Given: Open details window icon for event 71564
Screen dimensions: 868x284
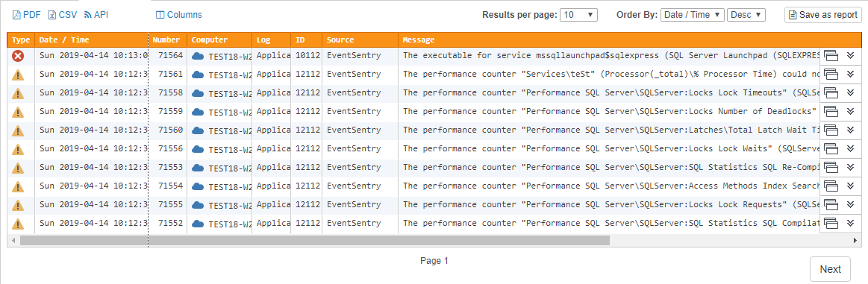Looking at the screenshot, I should (x=831, y=55).
